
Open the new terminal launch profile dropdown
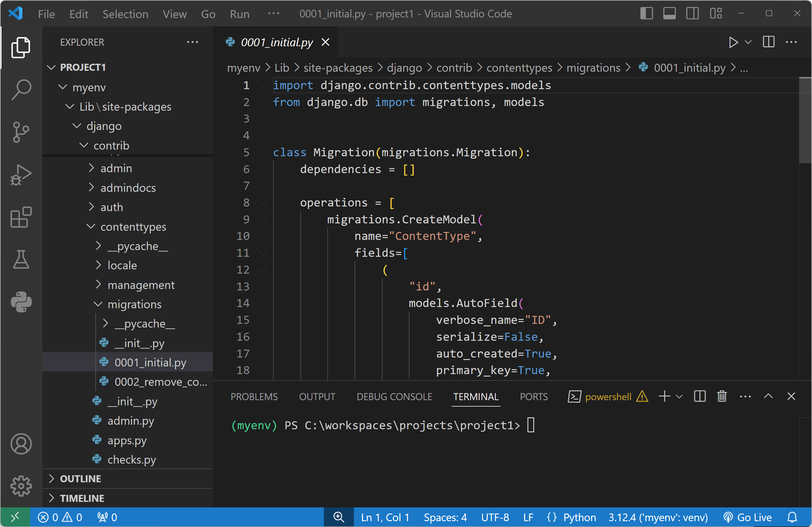(x=679, y=396)
